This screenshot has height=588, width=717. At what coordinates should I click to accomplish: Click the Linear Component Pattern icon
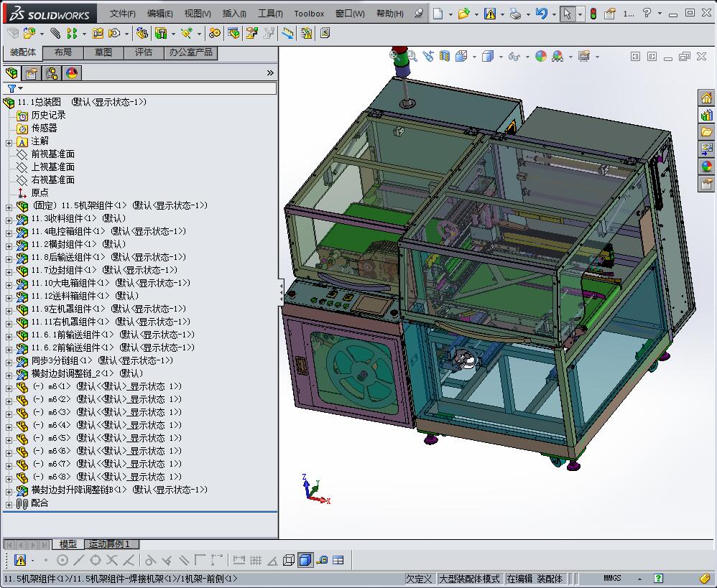point(71,33)
